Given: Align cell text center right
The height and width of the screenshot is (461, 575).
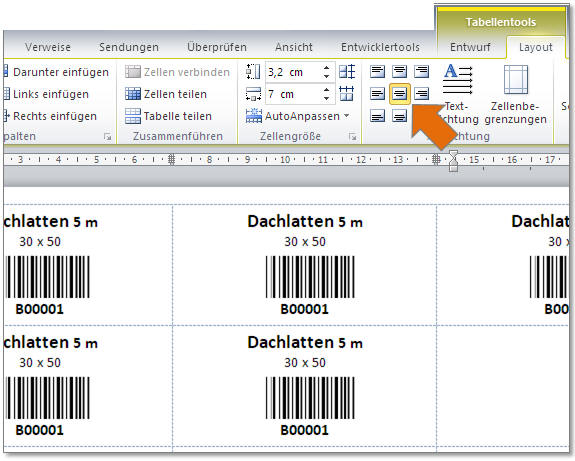Looking at the screenshot, I should click(421, 94).
